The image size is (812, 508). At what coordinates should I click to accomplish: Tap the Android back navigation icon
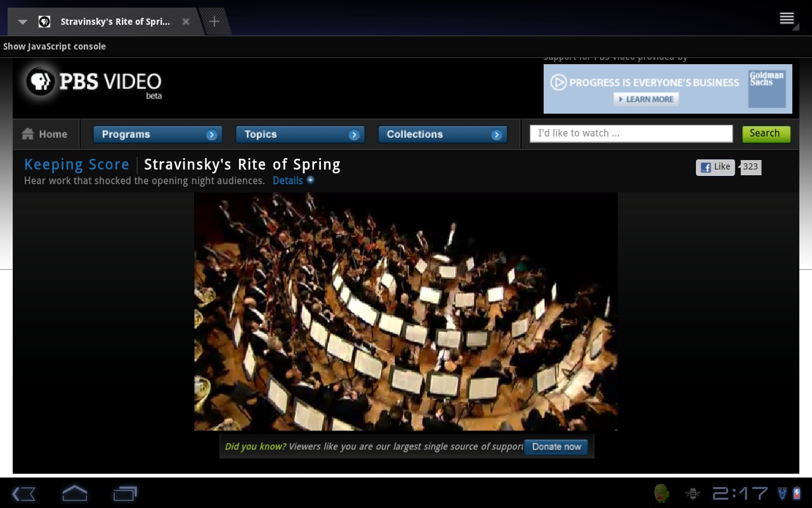pos(23,493)
